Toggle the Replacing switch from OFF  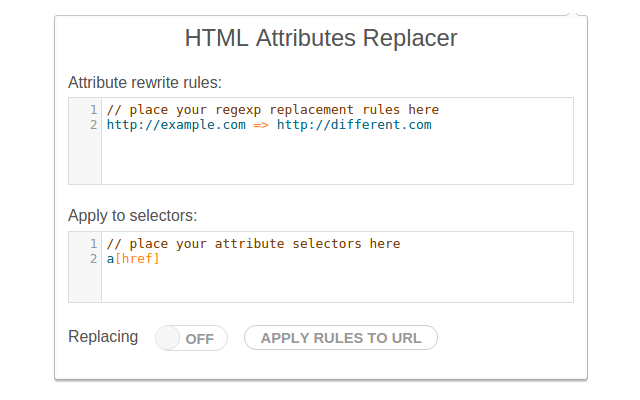click(191, 338)
